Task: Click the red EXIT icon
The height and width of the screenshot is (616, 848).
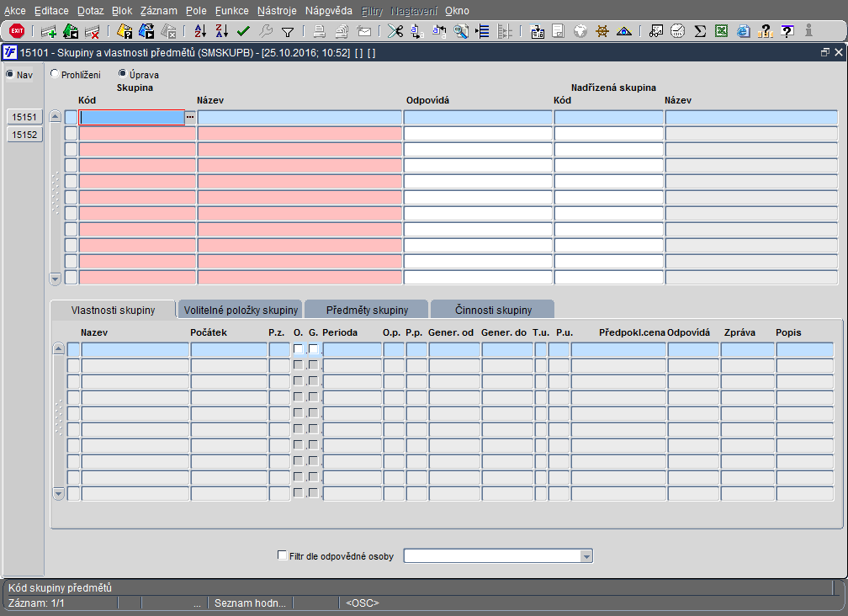Action: [x=17, y=31]
